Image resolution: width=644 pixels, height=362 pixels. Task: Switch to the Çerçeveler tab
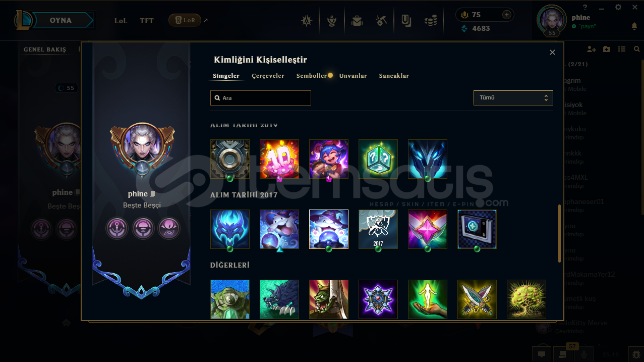(268, 76)
